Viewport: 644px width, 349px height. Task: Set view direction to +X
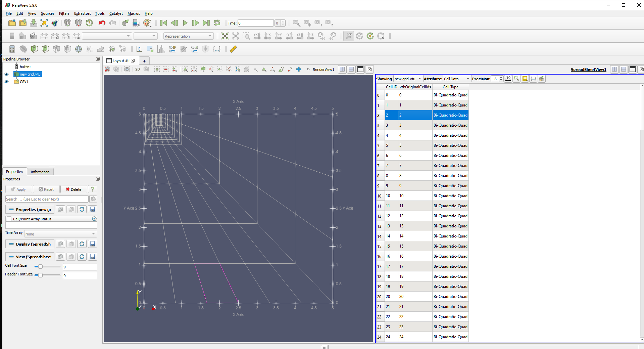click(257, 36)
